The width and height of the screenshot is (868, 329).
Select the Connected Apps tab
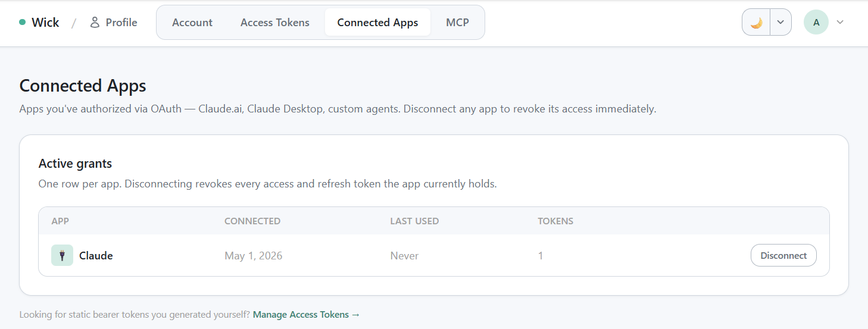pos(377,23)
